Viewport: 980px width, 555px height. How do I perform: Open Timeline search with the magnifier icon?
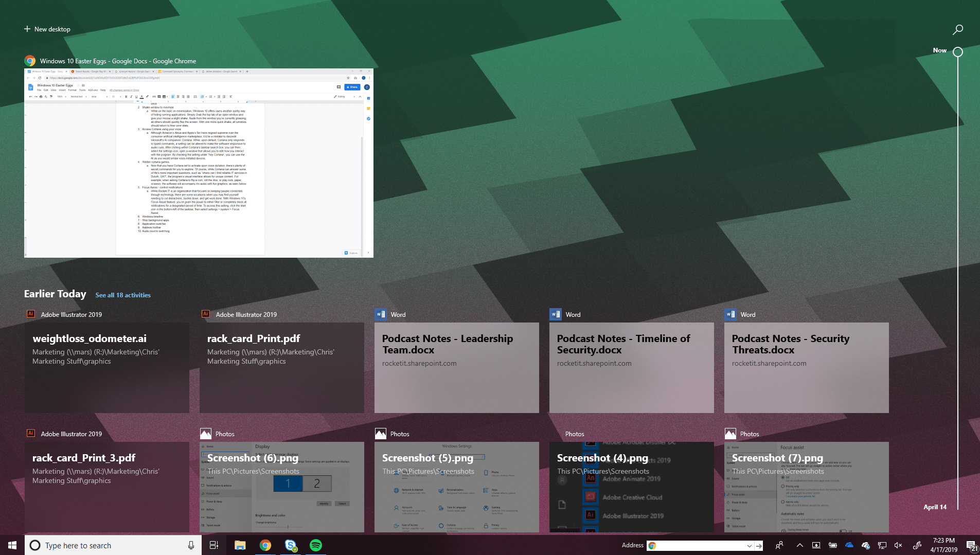(x=958, y=29)
